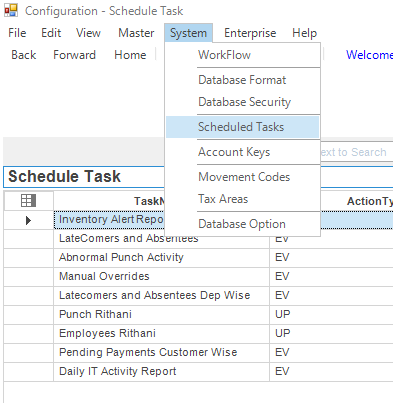Select Movement Codes menu entry
Screen dimensions: 393x403
(242, 177)
